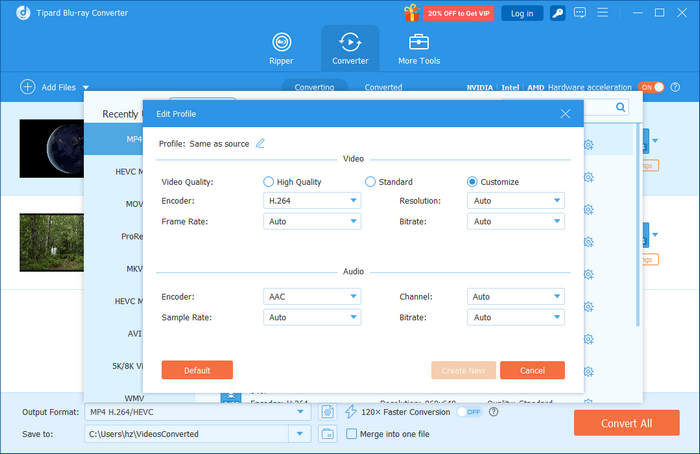This screenshot has width=700, height=454.
Task: Select the Earth video thumbnail
Action: (52, 149)
